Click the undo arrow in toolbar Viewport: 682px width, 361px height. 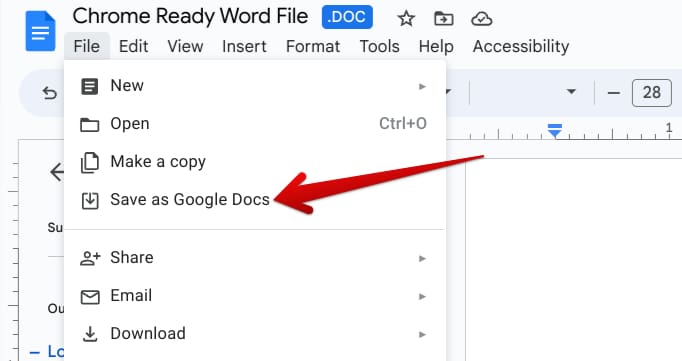[50, 93]
